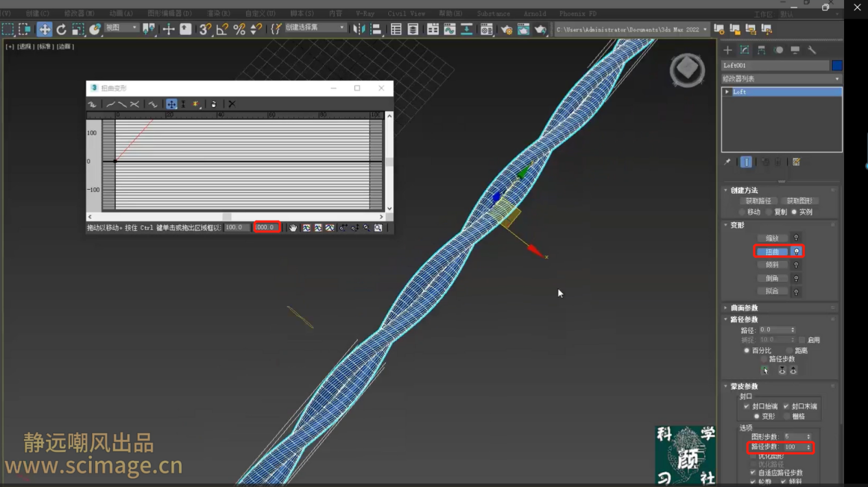
Task: Open the 视图 reference coordinate dropdown
Action: point(121,28)
